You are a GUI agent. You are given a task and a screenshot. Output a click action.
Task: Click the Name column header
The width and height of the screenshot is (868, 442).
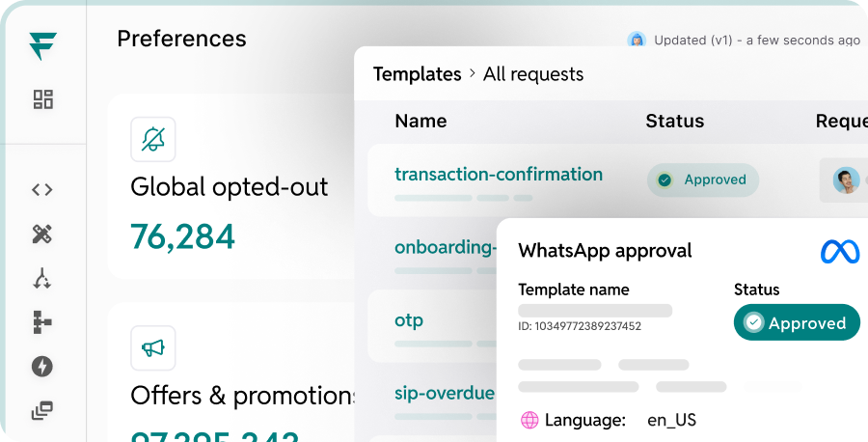(420, 121)
